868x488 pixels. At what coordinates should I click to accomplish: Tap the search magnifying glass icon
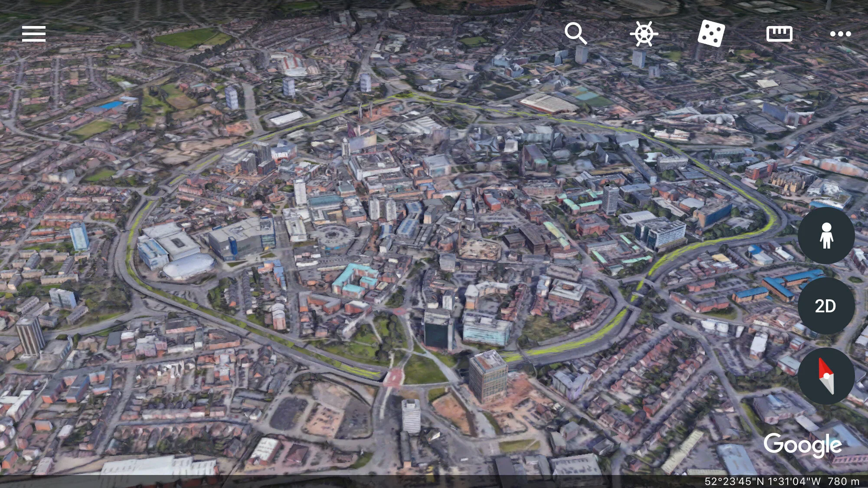[x=576, y=34]
